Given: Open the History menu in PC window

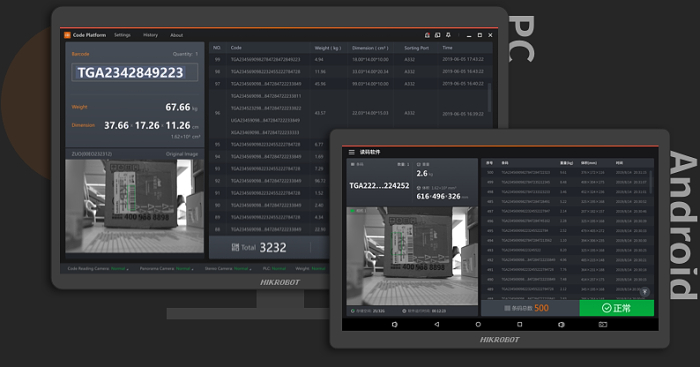Looking at the screenshot, I should (150, 35).
